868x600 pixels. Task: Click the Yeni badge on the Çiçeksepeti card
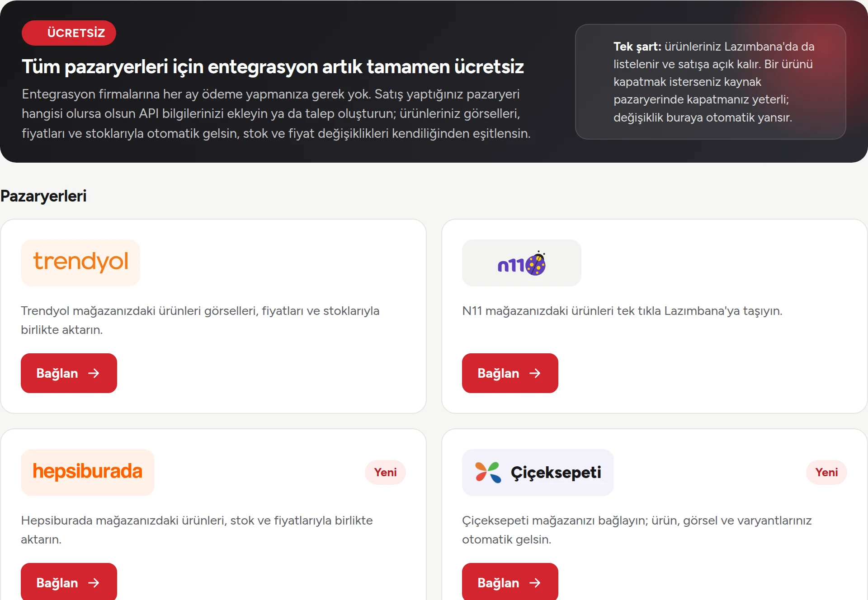click(826, 472)
